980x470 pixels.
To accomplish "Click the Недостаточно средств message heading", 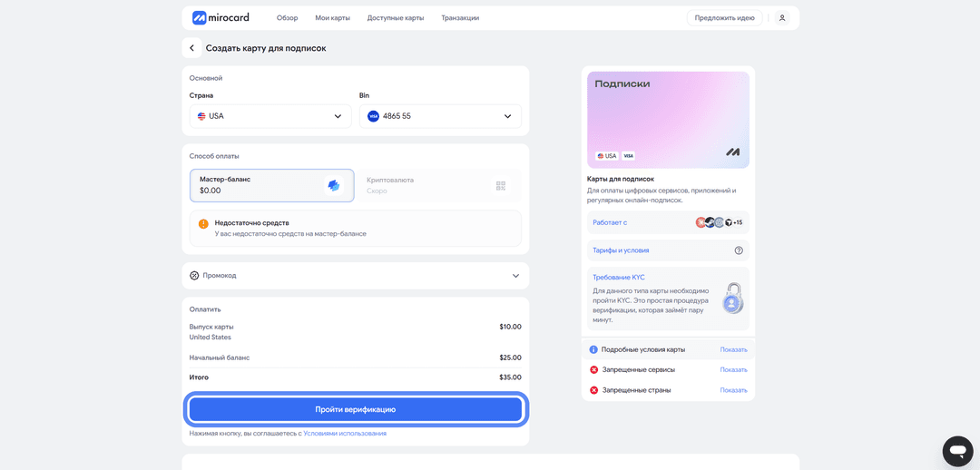I will click(x=252, y=222).
